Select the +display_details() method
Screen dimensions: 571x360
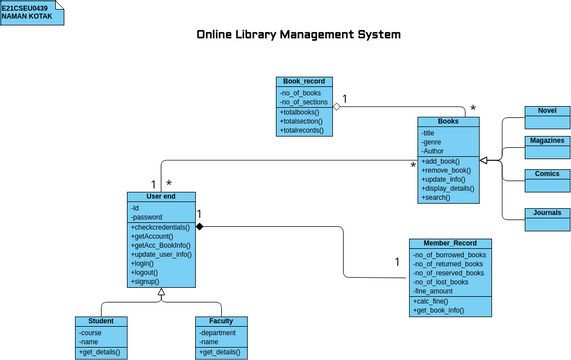coord(448,189)
